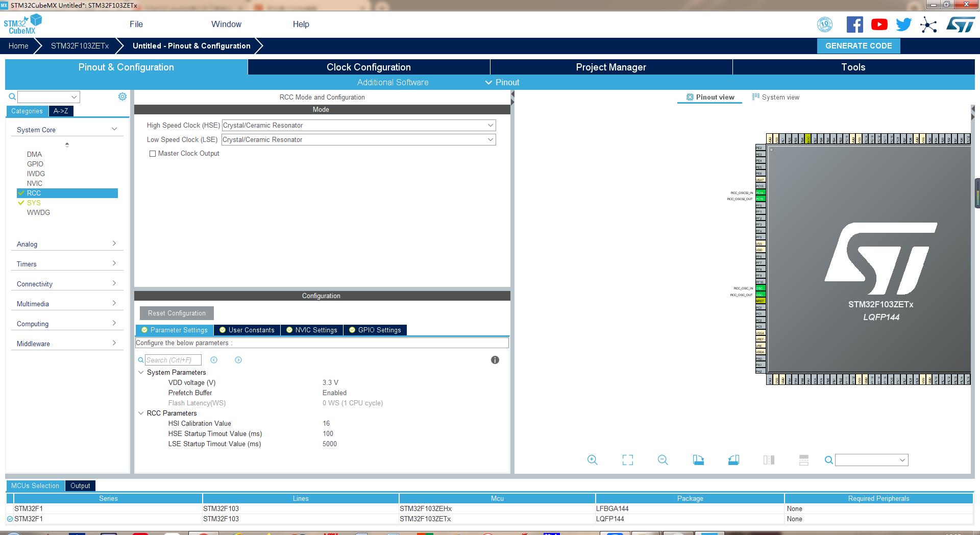Enable the Master Clock Output checkbox
The height and width of the screenshot is (535, 980).
(153, 154)
